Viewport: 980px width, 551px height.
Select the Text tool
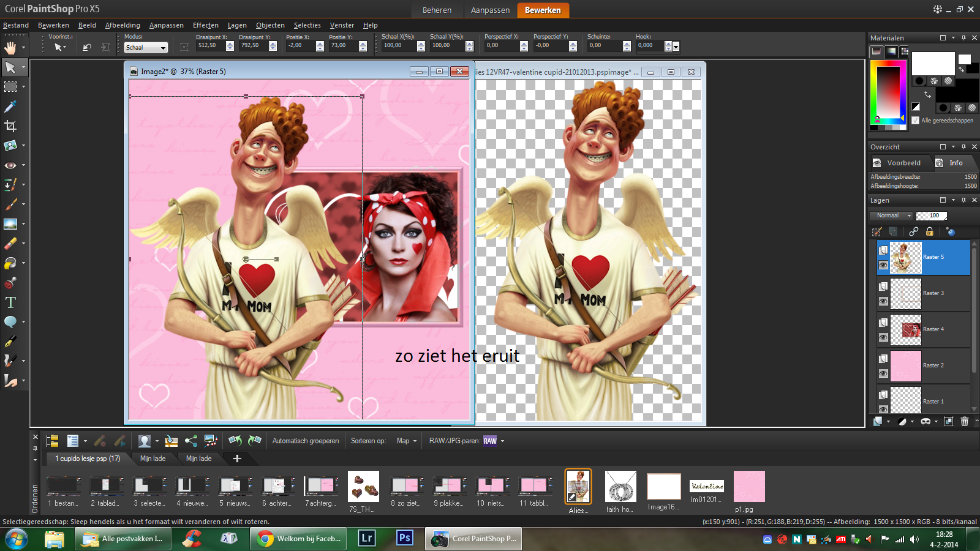[x=10, y=302]
